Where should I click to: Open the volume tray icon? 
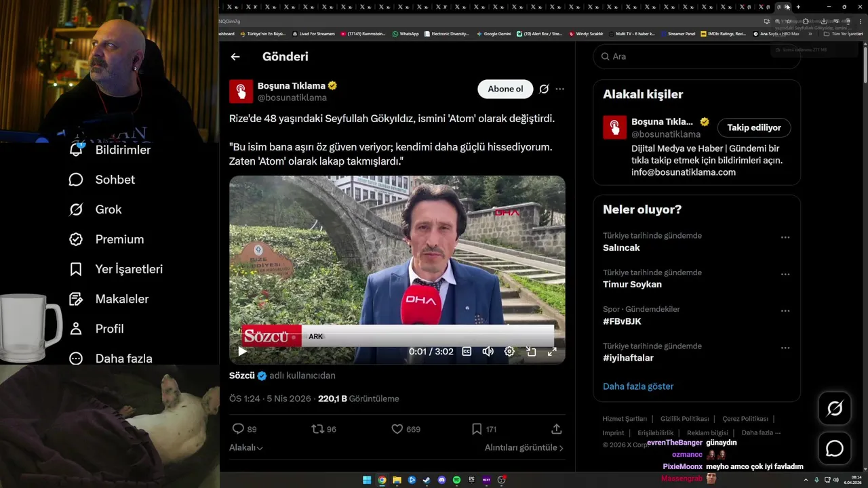click(x=835, y=480)
